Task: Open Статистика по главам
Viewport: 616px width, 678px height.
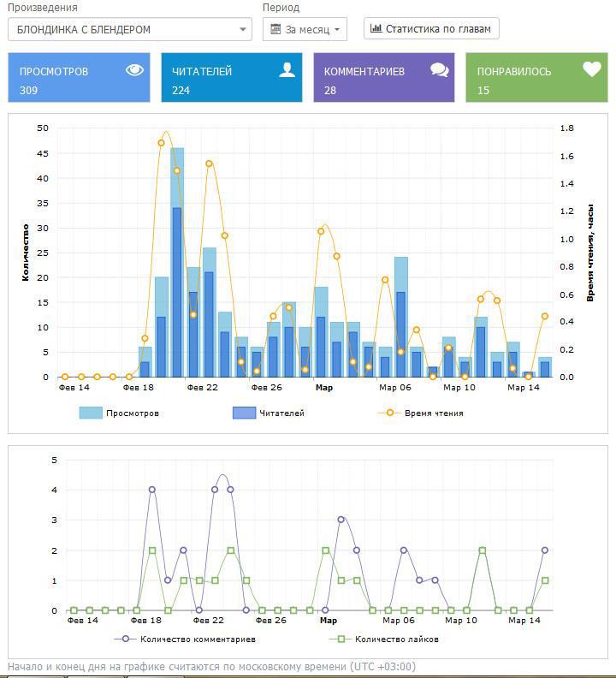Action: click(x=431, y=28)
